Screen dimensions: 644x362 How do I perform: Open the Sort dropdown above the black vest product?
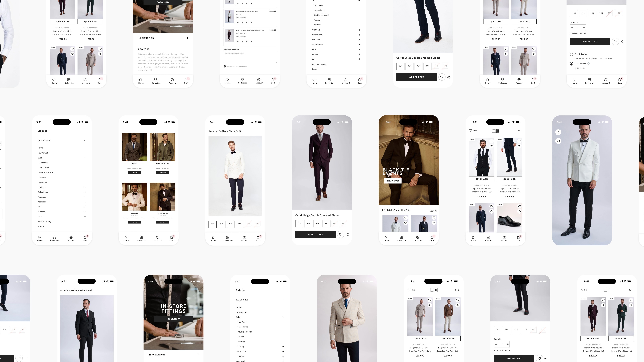click(520, 131)
